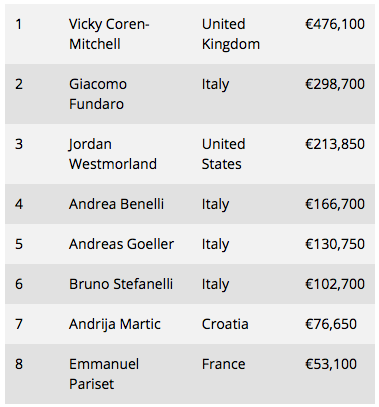Screen dimensions: 379x407
Task: Click Jordan Westmorland in third place
Action: tap(113, 154)
